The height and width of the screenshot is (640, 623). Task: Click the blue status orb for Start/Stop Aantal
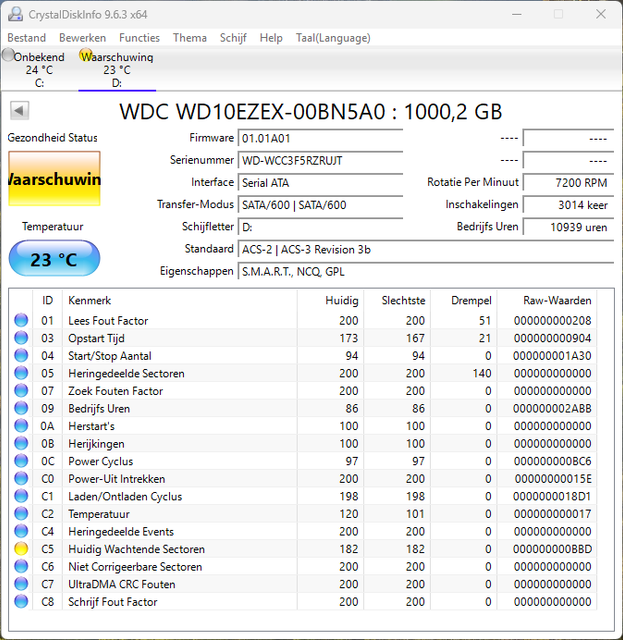coord(21,355)
